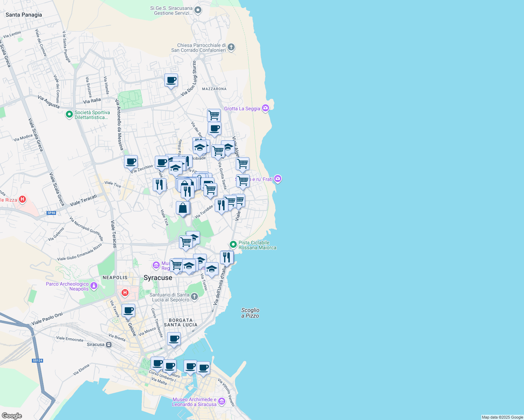
Task: Click the church marker for Chiesa Parrocchiale di San Corrado Confalonieri
Action: point(230,47)
